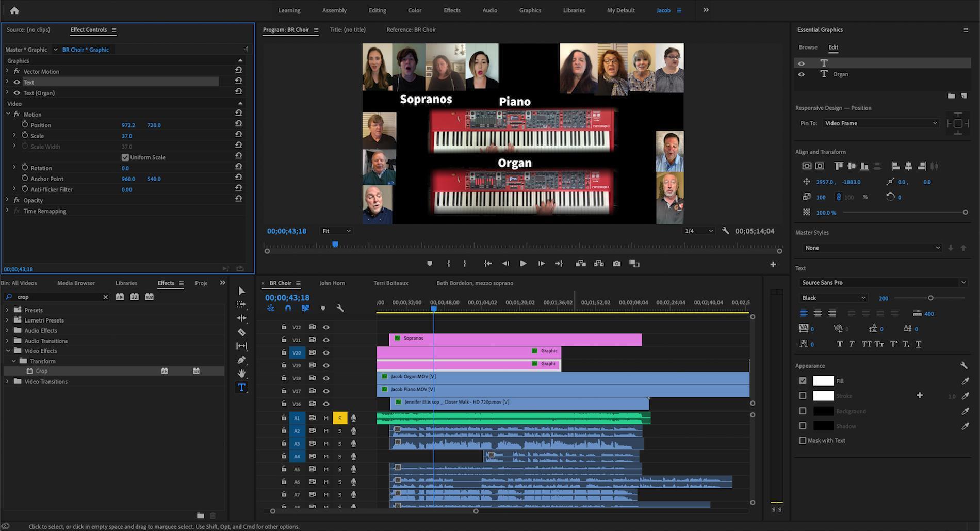Expand the Audio Effects folder
The width and height of the screenshot is (980, 531).
(x=7, y=331)
